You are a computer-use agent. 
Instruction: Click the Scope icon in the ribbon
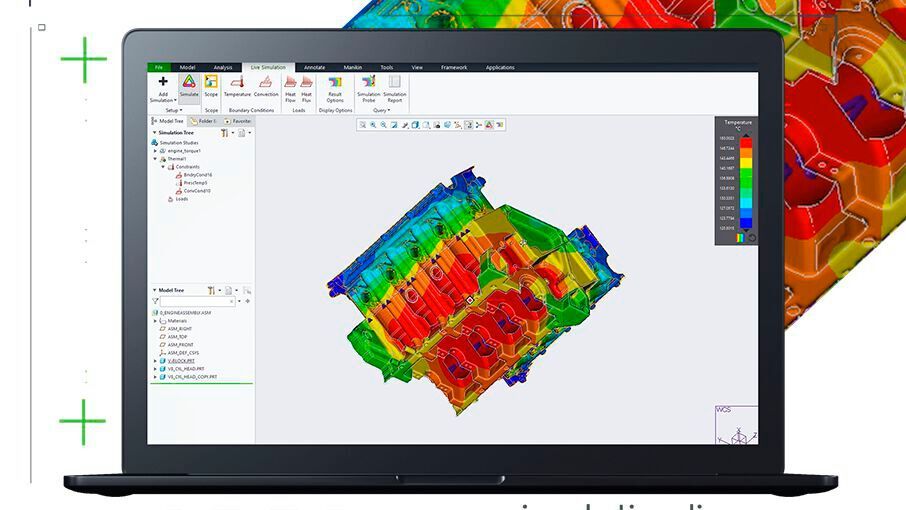[x=211, y=85]
